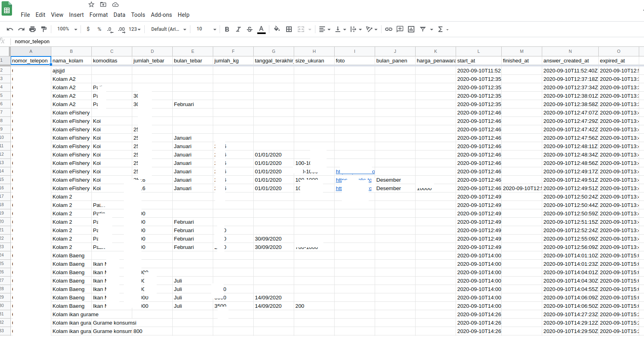Viewport: 644px width, 337px height.
Task: Move the spreadsheet to a folder
Action: 103,4
